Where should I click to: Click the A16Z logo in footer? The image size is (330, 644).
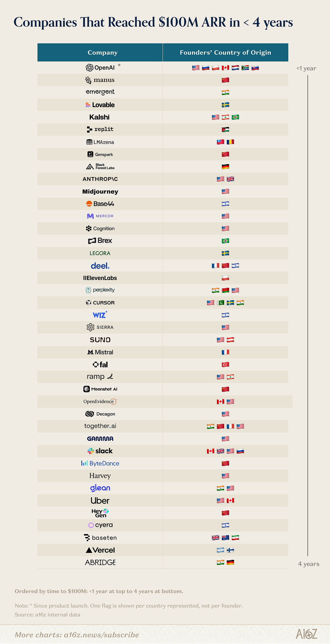pos(306,634)
